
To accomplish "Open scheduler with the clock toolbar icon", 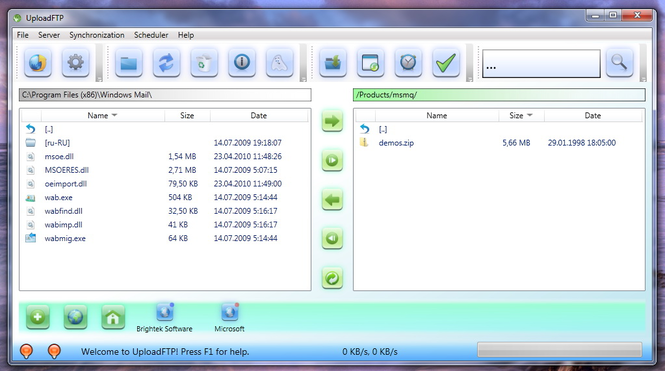I will (408, 63).
